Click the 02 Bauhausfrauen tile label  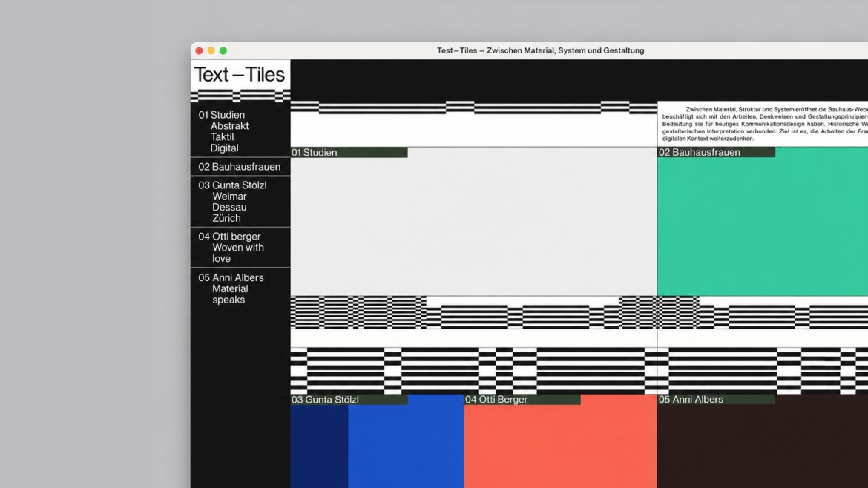coord(717,152)
